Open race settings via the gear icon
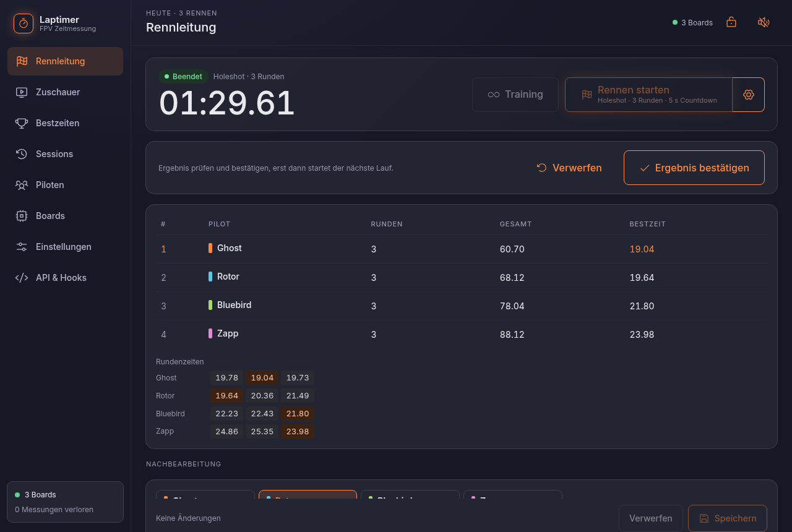Viewport: 792px width, 532px height. [749, 95]
